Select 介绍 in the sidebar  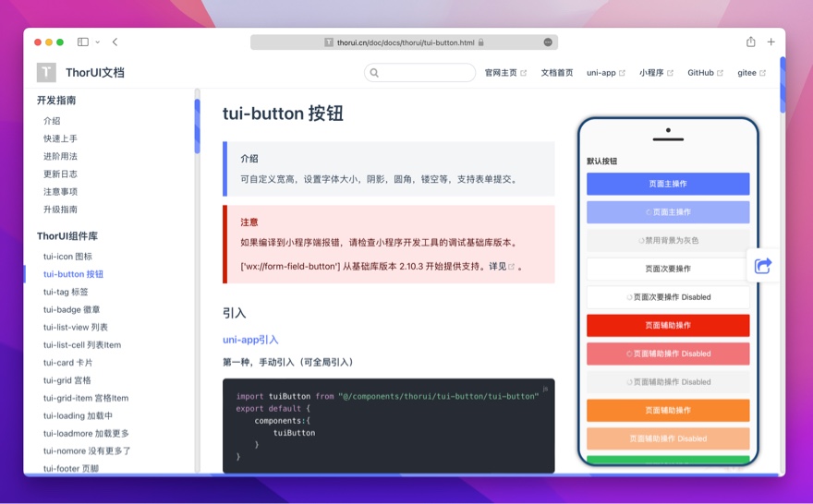(x=52, y=121)
